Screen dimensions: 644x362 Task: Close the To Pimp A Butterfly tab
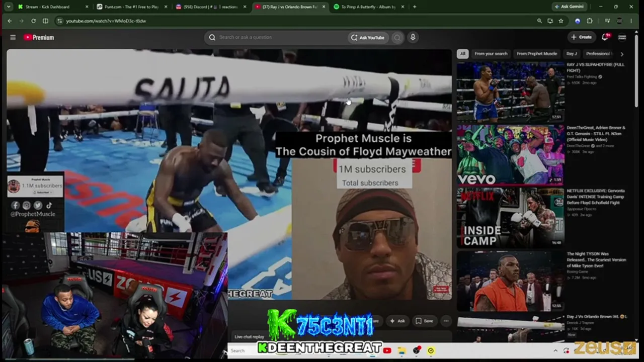pyautogui.click(x=403, y=7)
